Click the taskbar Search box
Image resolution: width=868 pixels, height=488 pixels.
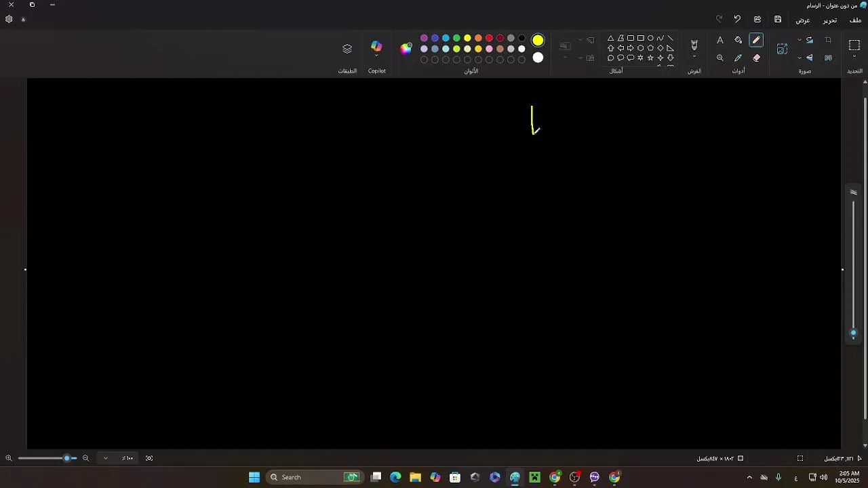point(315,478)
